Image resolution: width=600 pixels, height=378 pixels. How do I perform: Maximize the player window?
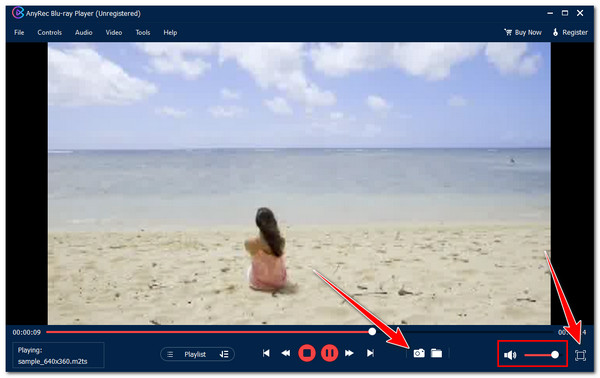click(565, 13)
